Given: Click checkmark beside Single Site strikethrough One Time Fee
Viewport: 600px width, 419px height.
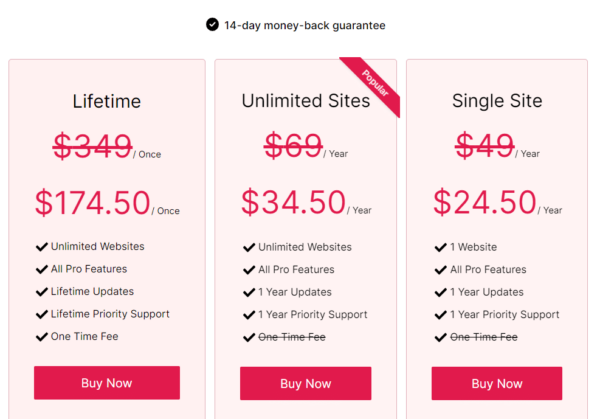Looking at the screenshot, I should [441, 337].
